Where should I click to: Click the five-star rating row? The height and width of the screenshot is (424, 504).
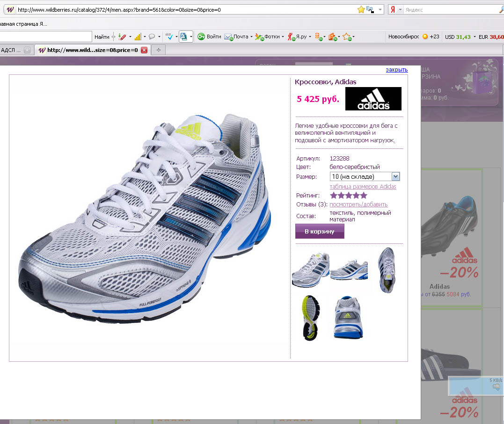click(349, 195)
